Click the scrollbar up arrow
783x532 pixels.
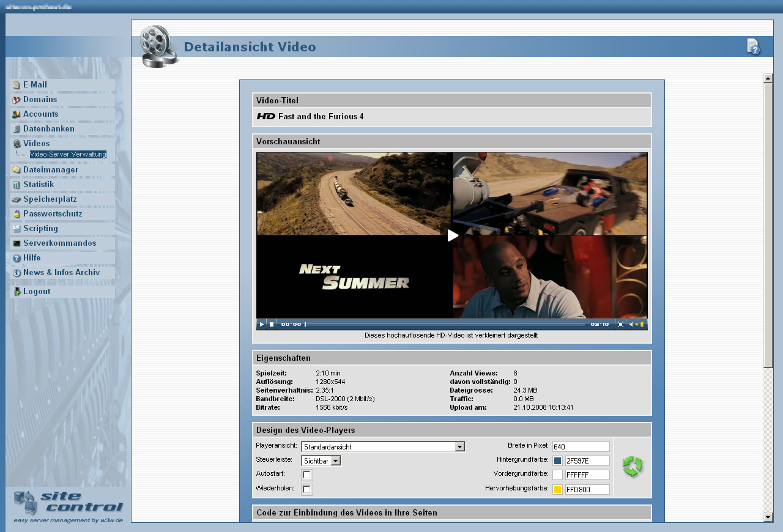click(768, 78)
